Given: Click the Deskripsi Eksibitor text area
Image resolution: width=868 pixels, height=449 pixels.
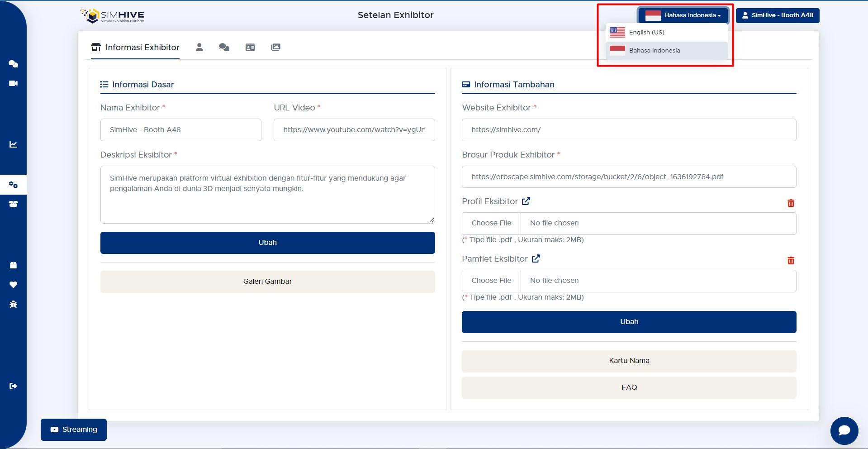Looking at the screenshot, I should [268, 195].
